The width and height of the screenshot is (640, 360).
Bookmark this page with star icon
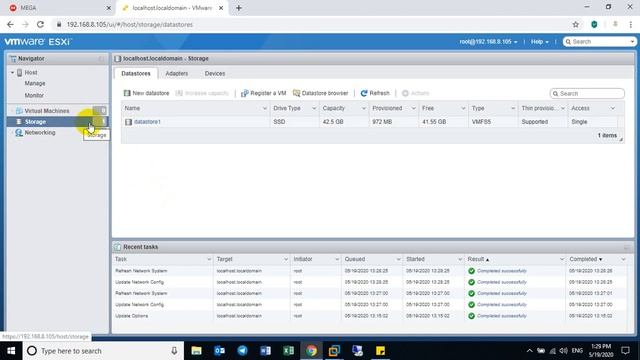(576, 24)
